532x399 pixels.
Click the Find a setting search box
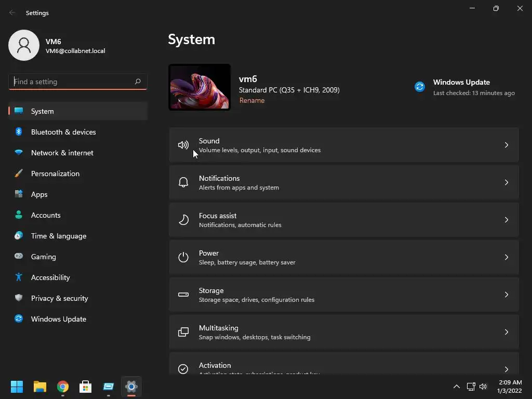tap(78, 82)
